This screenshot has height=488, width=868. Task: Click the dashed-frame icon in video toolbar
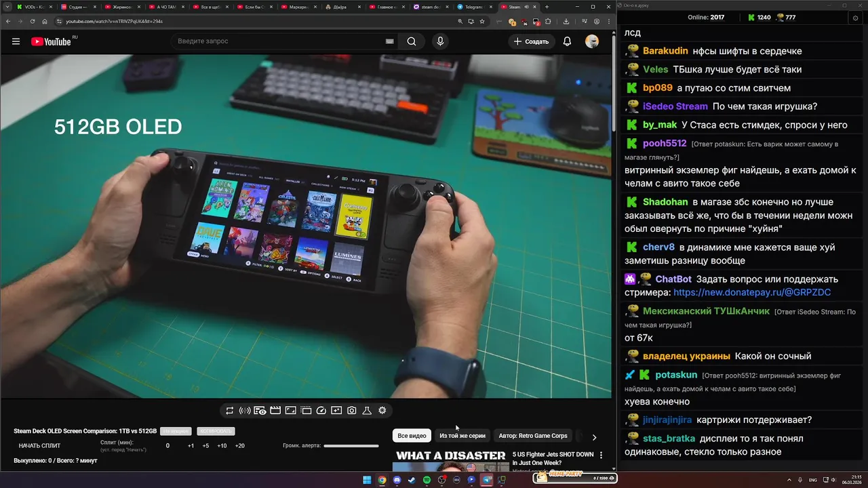click(x=306, y=410)
